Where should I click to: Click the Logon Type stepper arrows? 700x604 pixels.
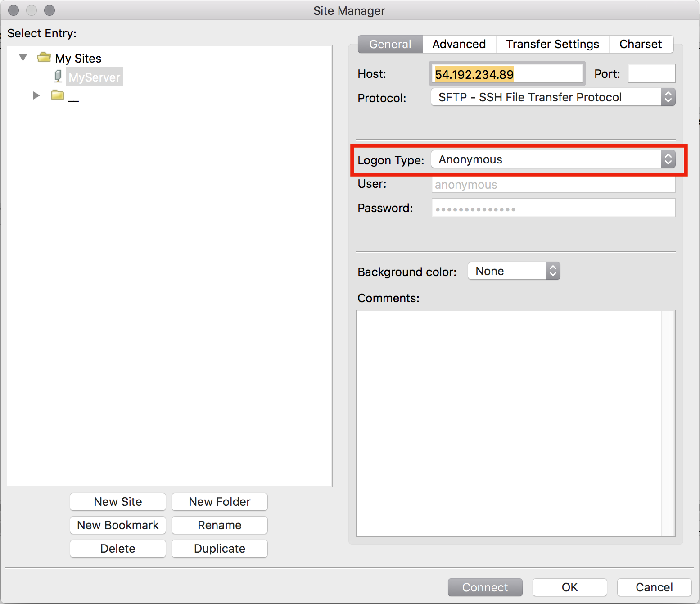click(668, 159)
